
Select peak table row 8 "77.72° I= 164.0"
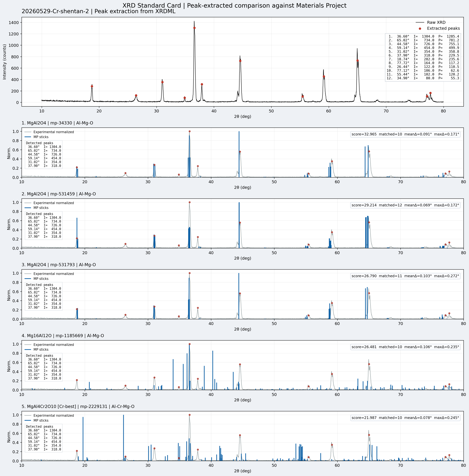pos(423,63)
